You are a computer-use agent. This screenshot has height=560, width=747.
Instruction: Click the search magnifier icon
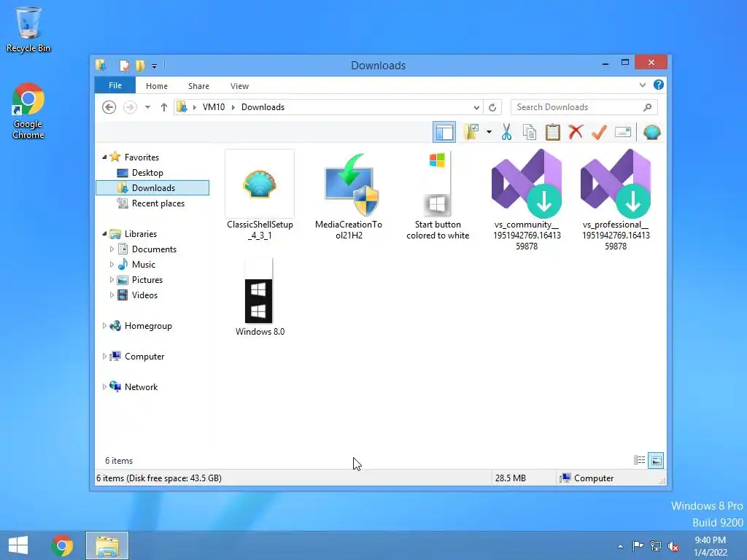(x=647, y=107)
